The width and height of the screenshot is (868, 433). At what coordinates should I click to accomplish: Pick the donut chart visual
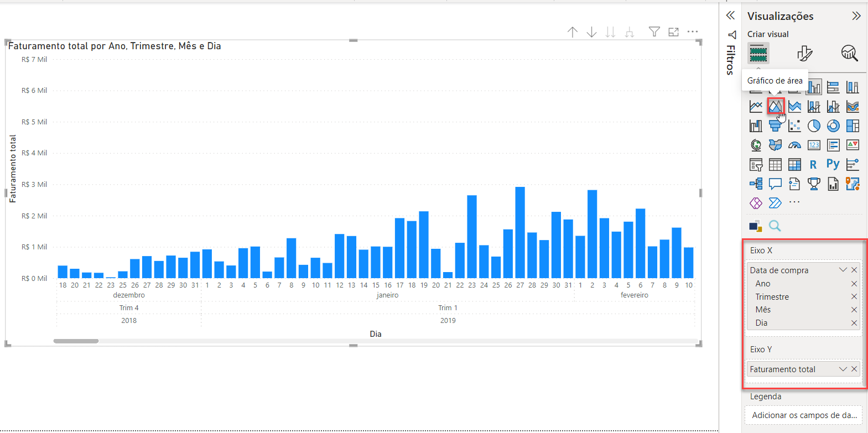click(833, 126)
